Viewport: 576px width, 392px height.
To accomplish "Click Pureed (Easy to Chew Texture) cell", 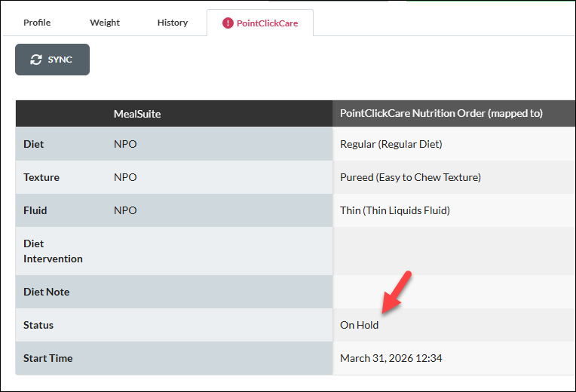I will click(410, 177).
